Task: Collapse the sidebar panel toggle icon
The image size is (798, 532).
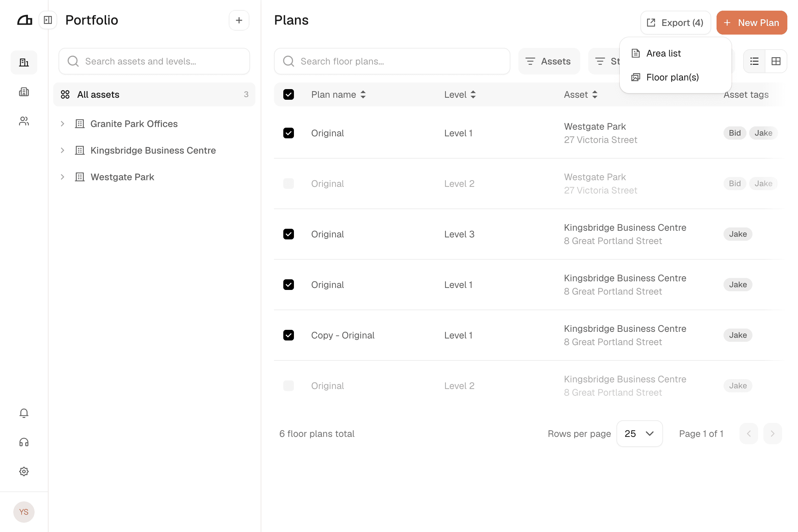Action: (48, 20)
